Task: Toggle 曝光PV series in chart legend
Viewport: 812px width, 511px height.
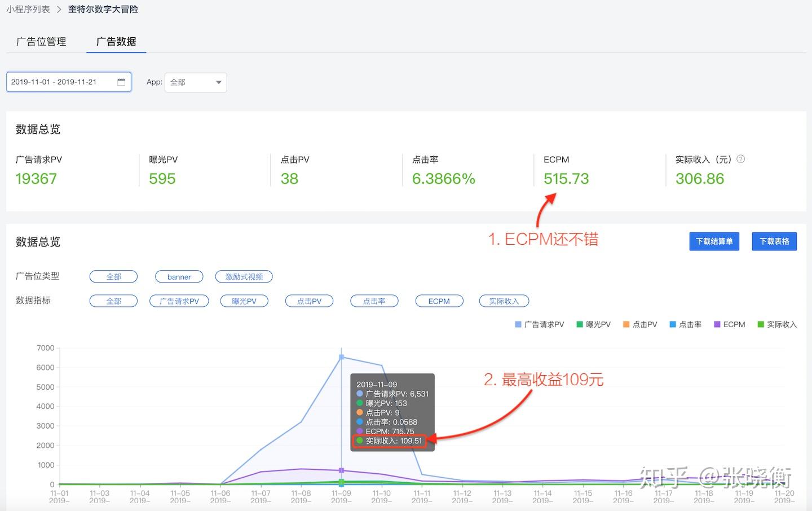Action: pyautogui.click(x=594, y=324)
